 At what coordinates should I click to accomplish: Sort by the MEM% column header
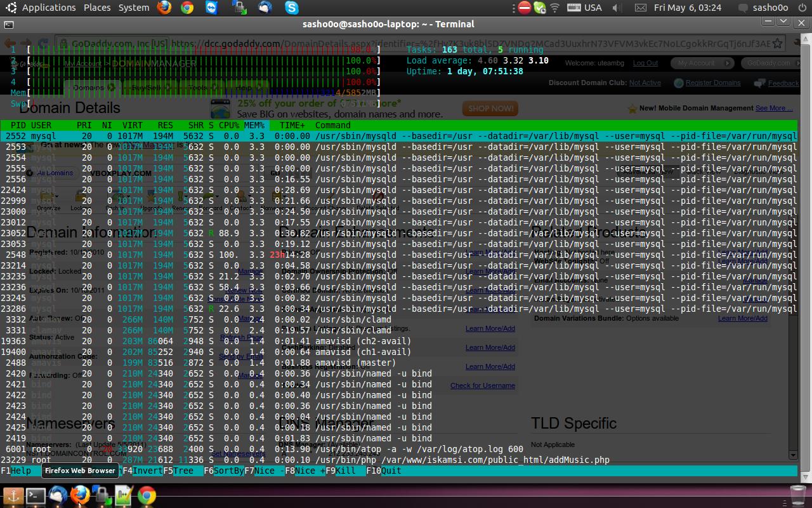pyautogui.click(x=254, y=125)
